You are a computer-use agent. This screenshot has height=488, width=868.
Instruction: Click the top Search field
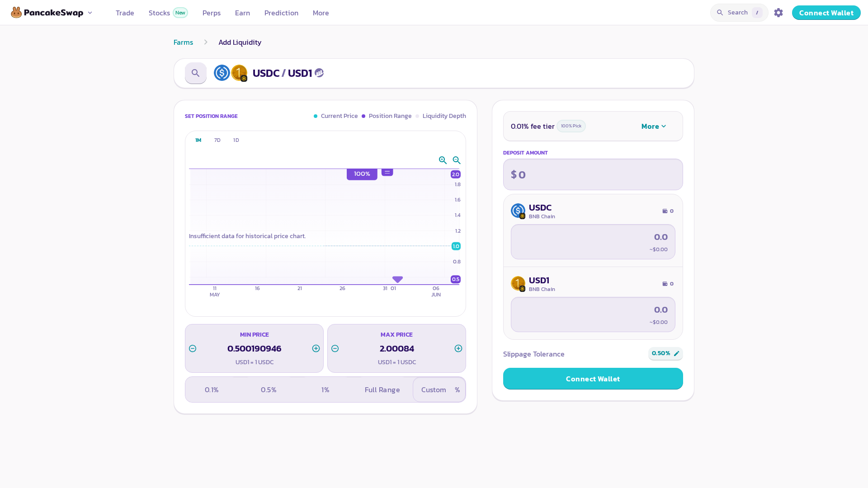click(x=739, y=13)
